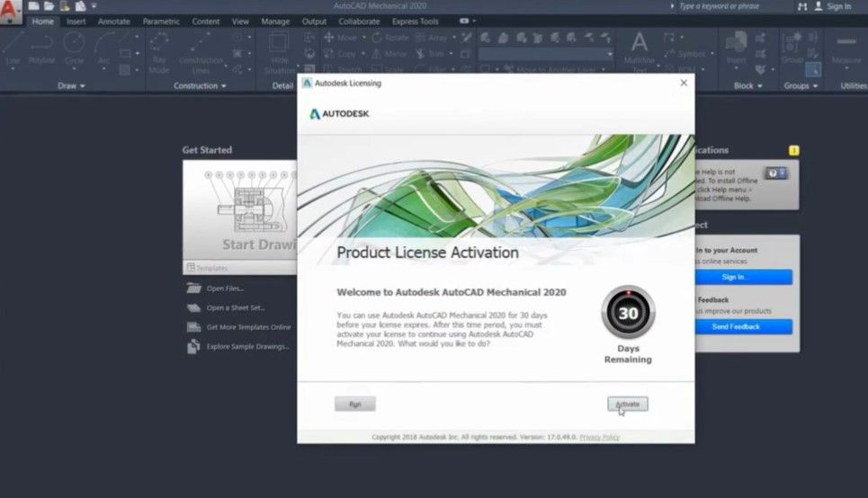Click the Group tool
The image size is (868, 498).
[x=792, y=49]
